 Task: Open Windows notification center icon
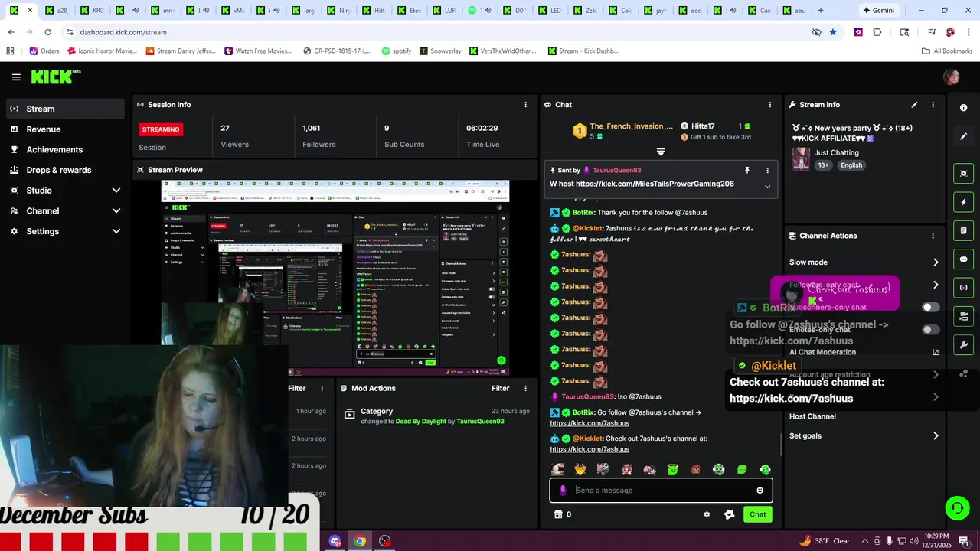tap(963, 541)
